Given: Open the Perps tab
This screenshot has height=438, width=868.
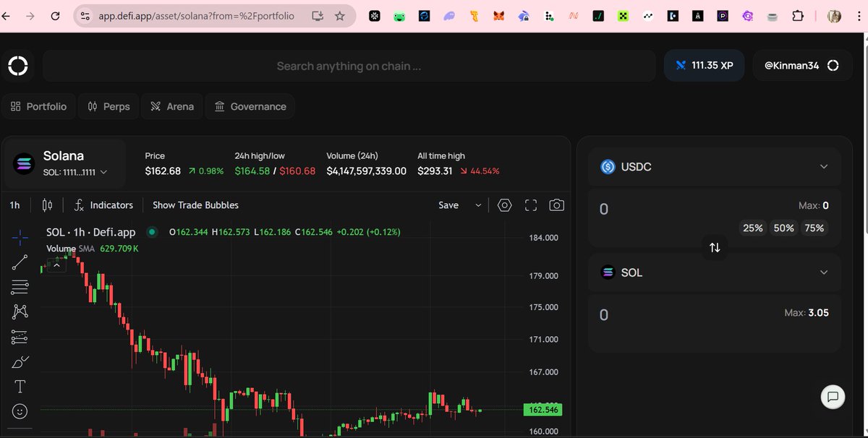Looking at the screenshot, I should [109, 106].
